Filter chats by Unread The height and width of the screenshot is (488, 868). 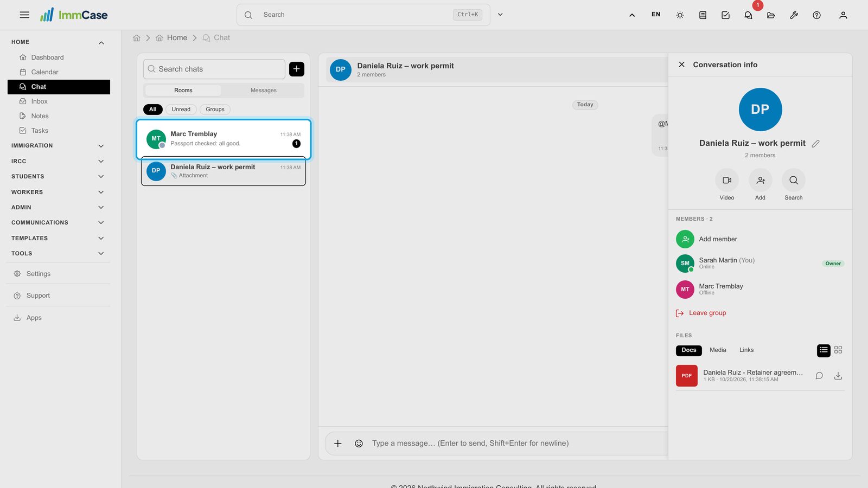click(x=181, y=110)
